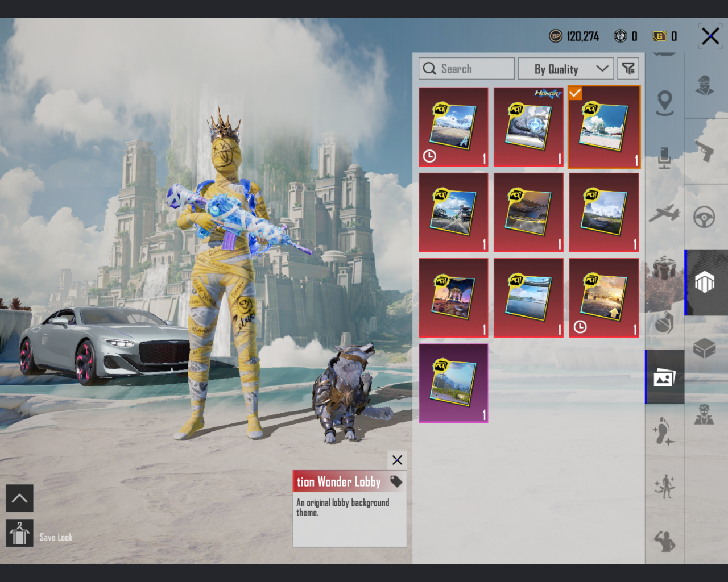Select the colorful carnival lobby item
728x582 pixels.
pos(453,298)
